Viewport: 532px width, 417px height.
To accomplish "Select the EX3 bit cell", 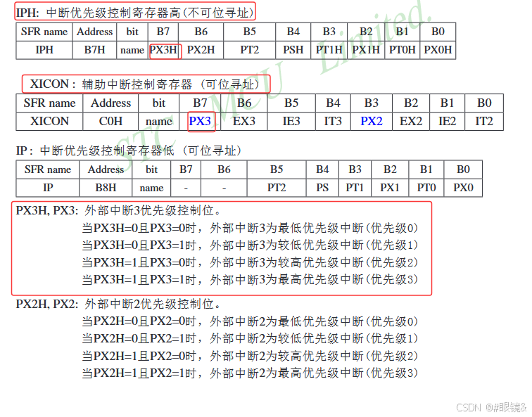I will [244, 122].
